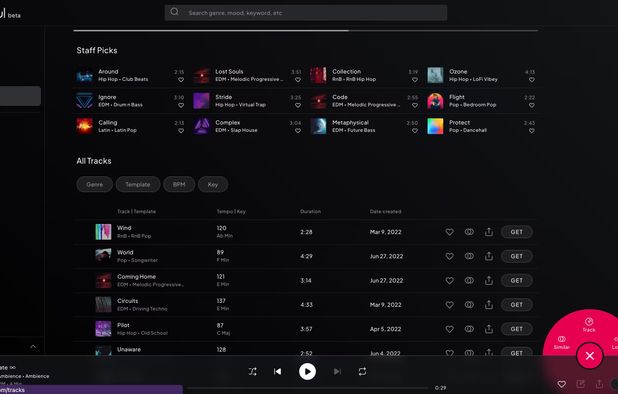Select Similar option in pink menu

(x=562, y=342)
